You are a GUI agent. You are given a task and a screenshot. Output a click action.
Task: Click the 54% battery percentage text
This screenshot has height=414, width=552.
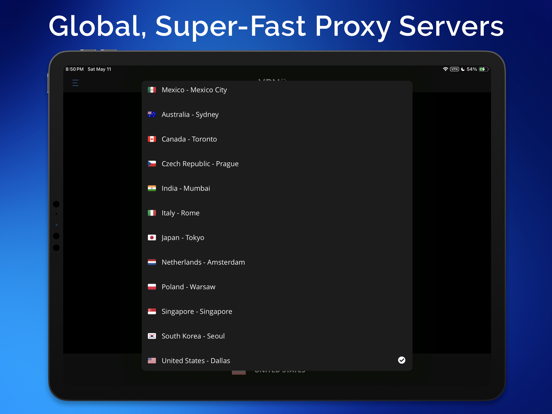472,69
